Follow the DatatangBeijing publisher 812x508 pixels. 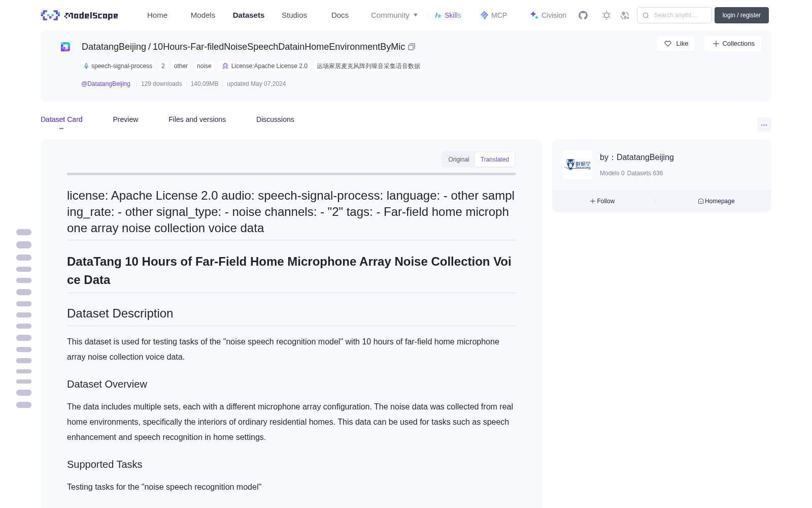[602, 201]
